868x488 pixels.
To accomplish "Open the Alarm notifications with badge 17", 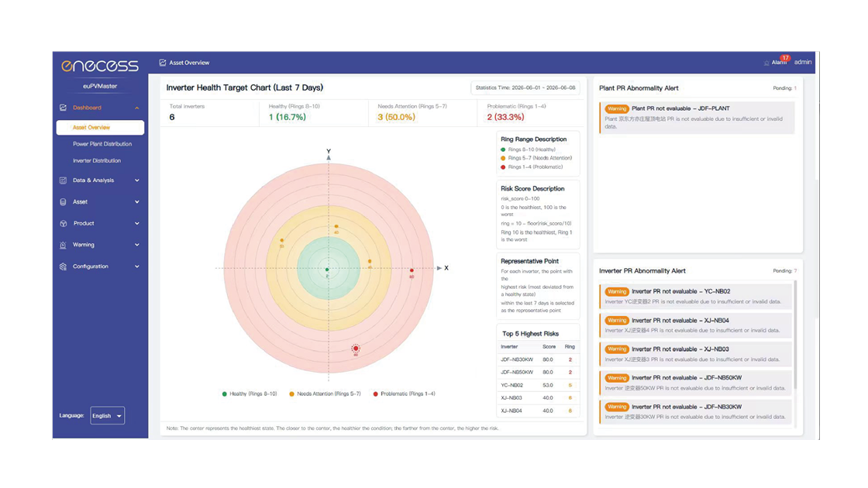I will pos(777,61).
